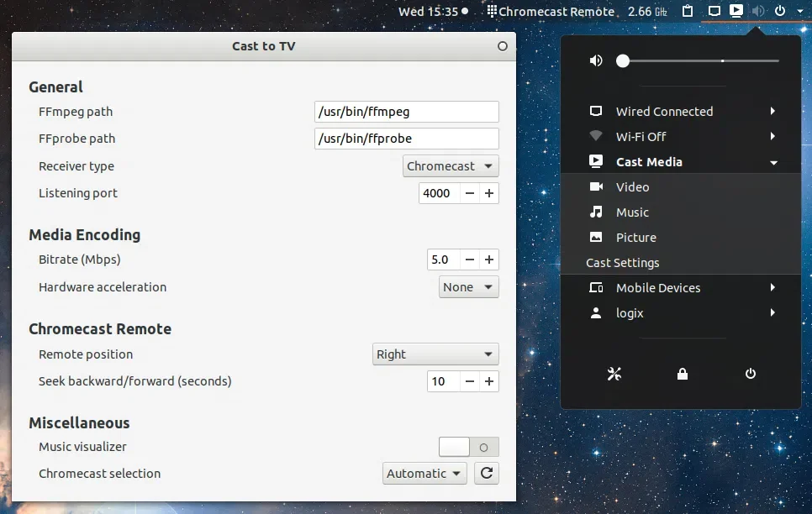Image resolution: width=812 pixels, height=514 pixels.
Task: Click the volume slider handle
Action: 623,60
